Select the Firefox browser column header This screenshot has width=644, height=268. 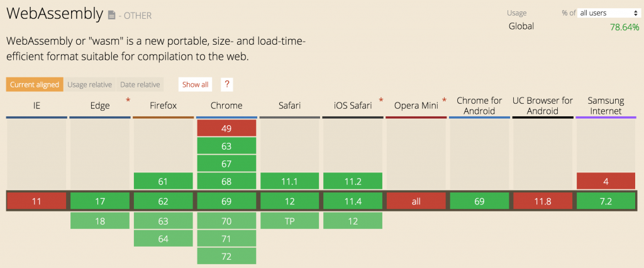pos(163,106)
